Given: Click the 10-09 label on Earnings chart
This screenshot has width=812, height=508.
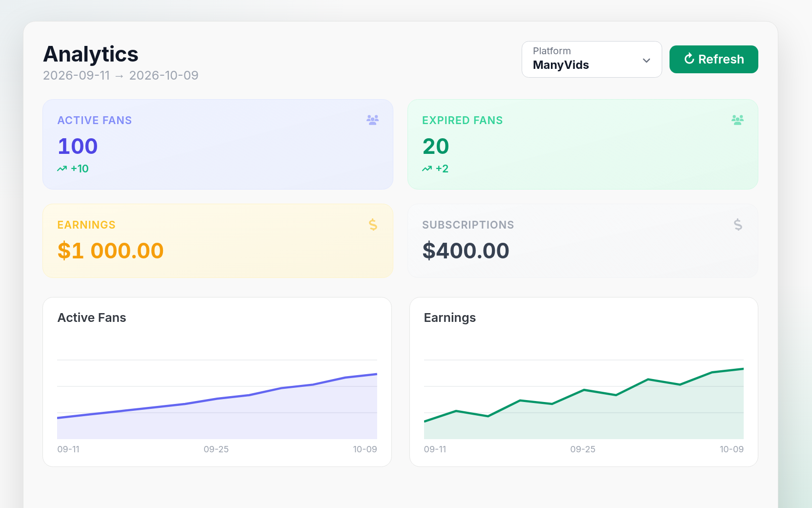Looking at the screenshot, I should pyautogui.click(x=731, y=449).
